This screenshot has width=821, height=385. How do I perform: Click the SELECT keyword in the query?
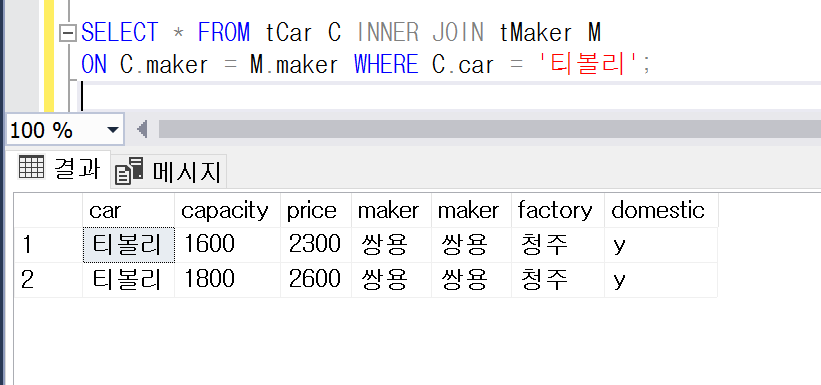pyautogui.click(x=119, y=32)
